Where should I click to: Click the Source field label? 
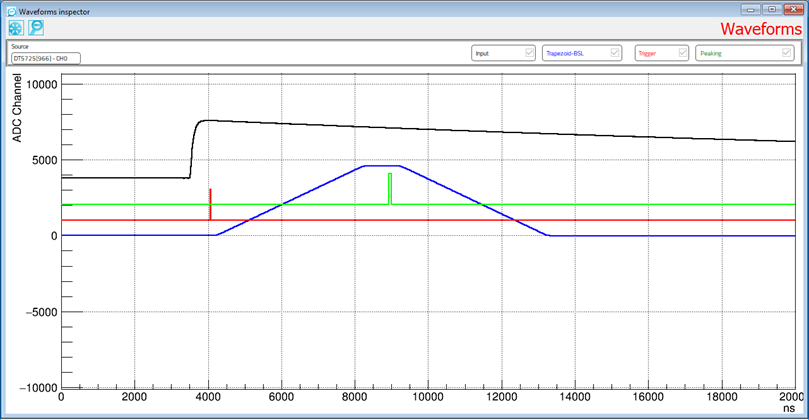pos(20,46)
